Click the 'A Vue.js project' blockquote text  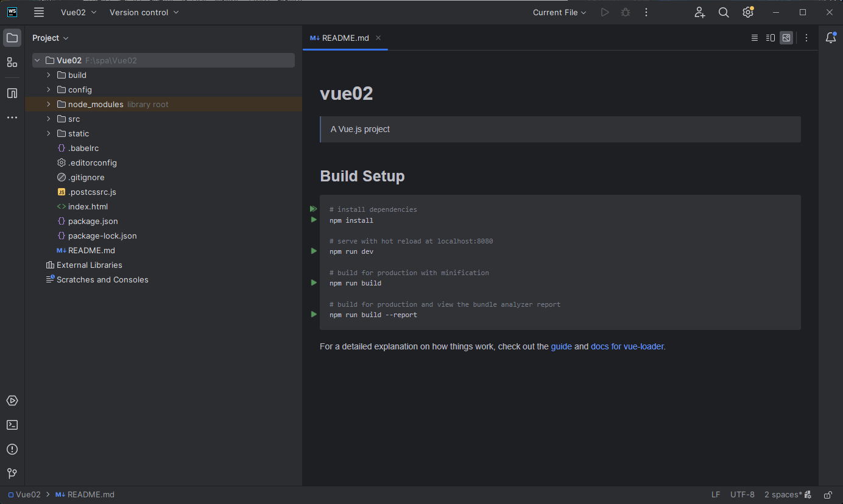coord(360,129)
